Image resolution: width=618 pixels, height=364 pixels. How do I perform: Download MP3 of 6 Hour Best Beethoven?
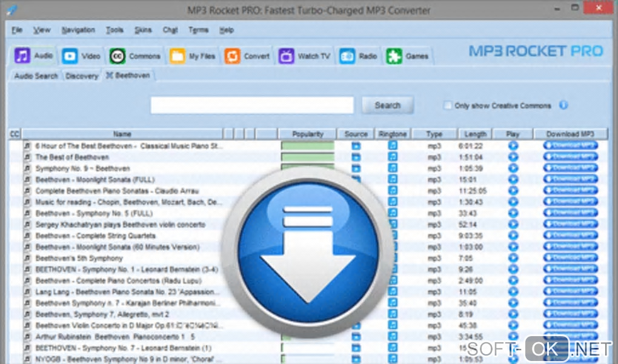pos(570,145)
